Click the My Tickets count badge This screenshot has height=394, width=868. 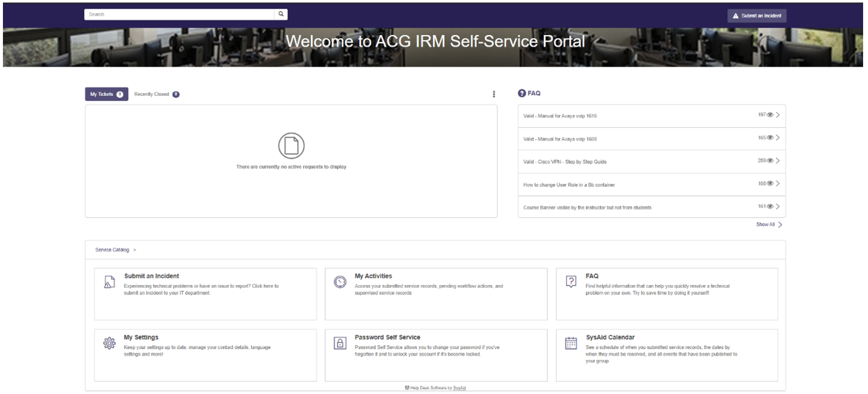[x=119, y=94]
